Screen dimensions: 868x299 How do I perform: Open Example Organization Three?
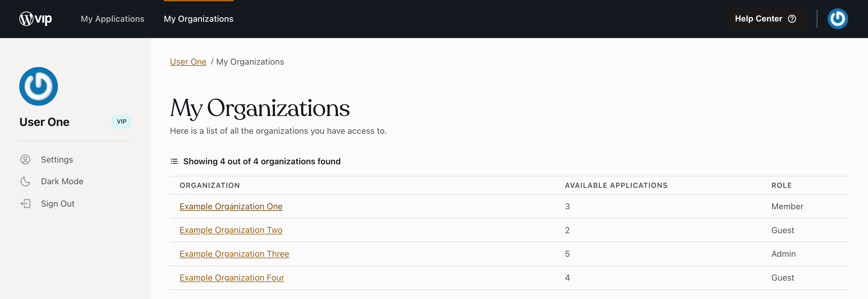(234, 253)
